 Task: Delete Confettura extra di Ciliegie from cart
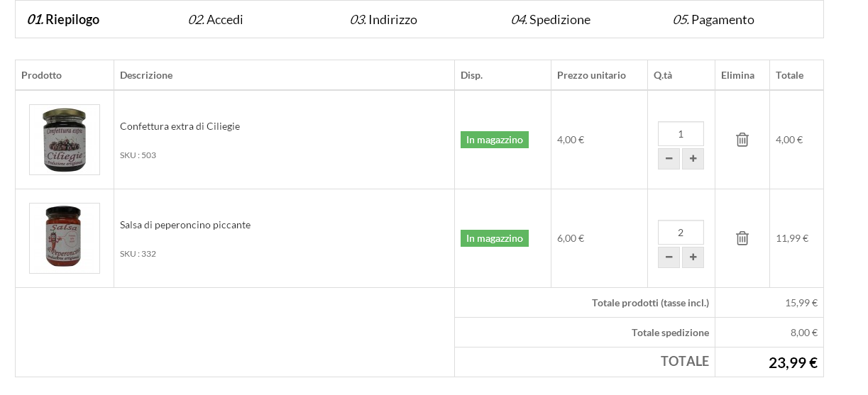(742, 140)
